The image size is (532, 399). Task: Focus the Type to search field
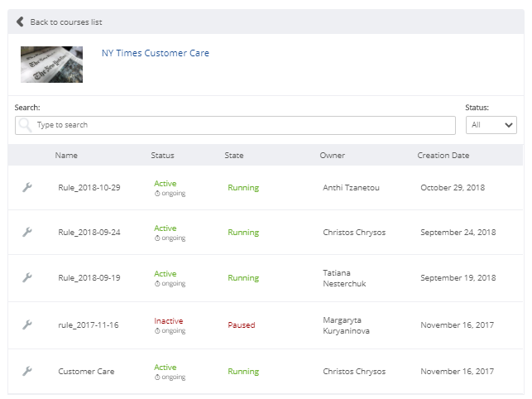[x=235, y=125]
